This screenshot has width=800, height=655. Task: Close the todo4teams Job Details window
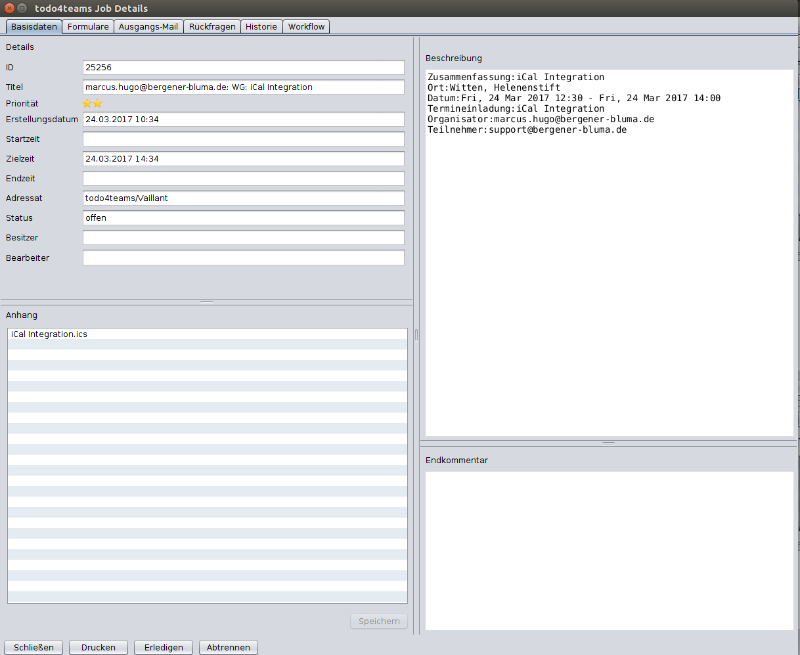9,8
